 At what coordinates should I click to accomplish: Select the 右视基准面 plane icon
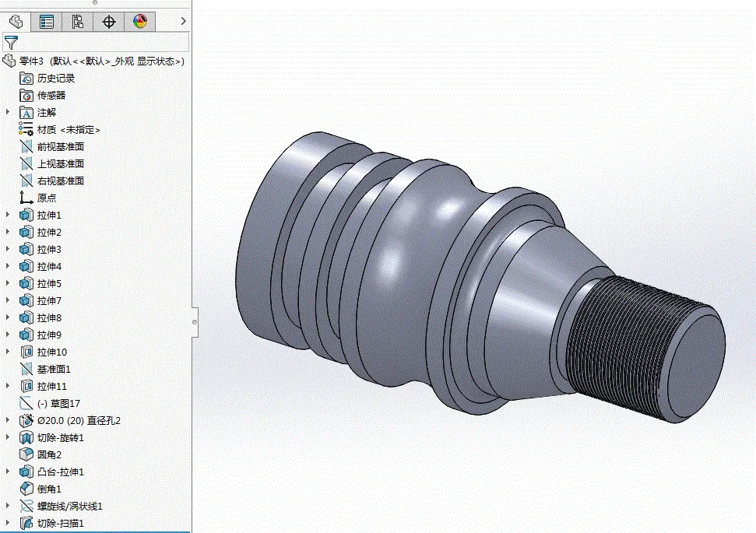pyautogui.click(x=26, y=181)
